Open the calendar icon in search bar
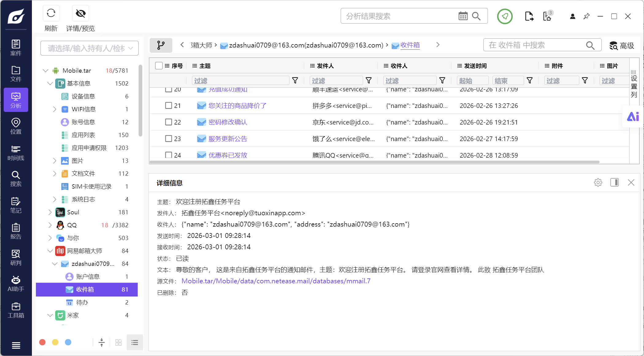Viewport: 644px width, 356px height. pos(463,16)
